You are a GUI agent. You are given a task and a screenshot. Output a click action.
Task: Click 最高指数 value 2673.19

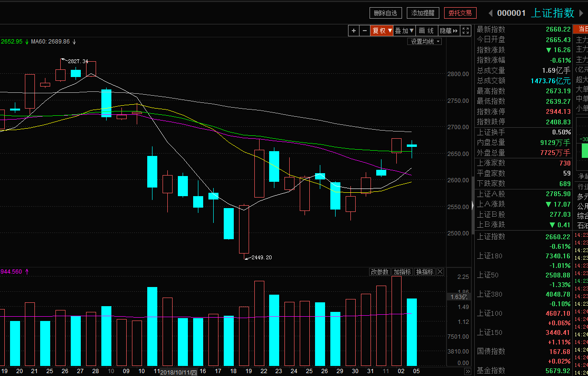[x=558, y=91]
